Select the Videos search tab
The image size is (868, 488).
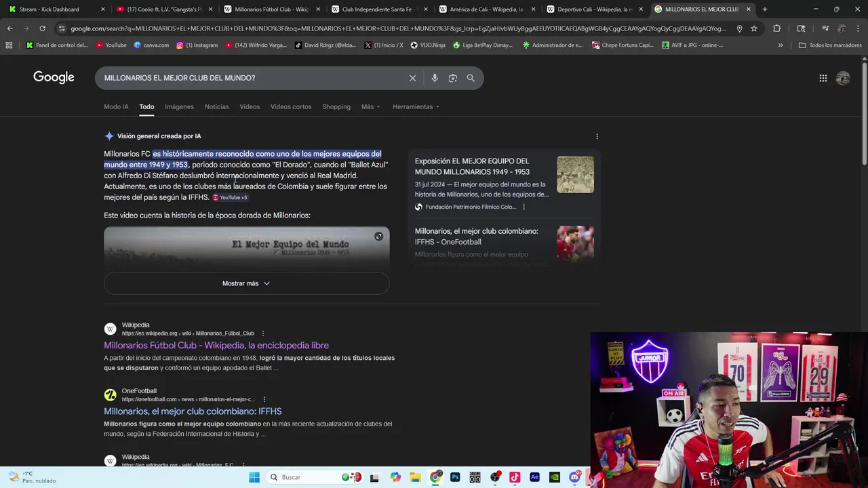(x=250, y=106)
